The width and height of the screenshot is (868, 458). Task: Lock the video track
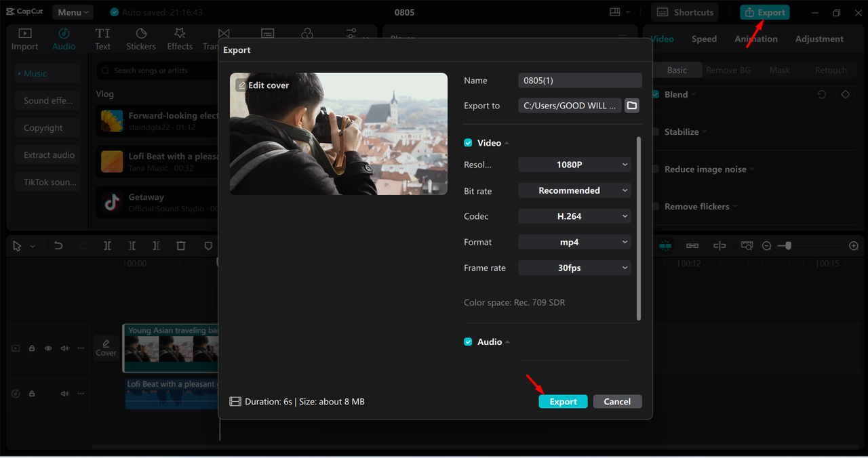pyautogui.click(x=32, y=348)
